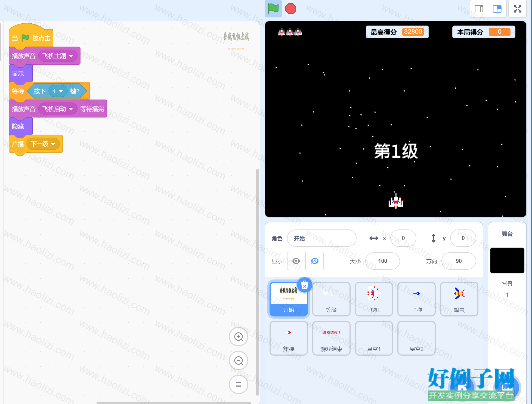532x404 pixels.
Task: Click the 播放声音 飞机启动 等待播完 block
Action: point(58,109)
